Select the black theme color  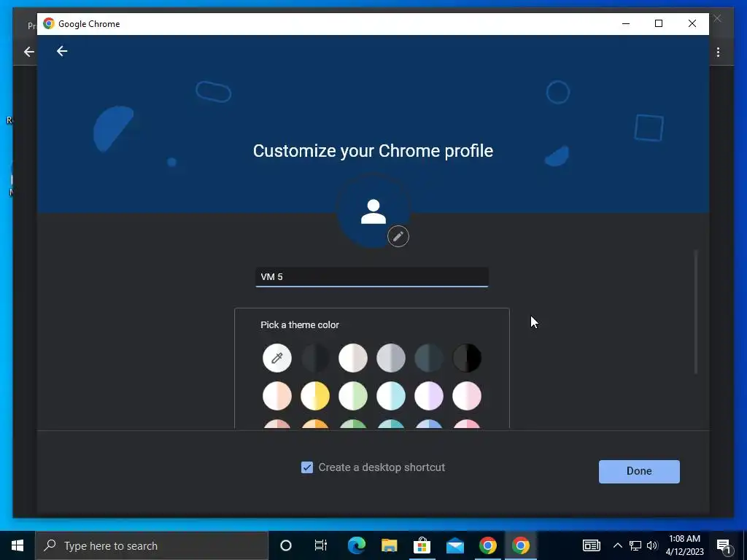click(x=467, y=357)
